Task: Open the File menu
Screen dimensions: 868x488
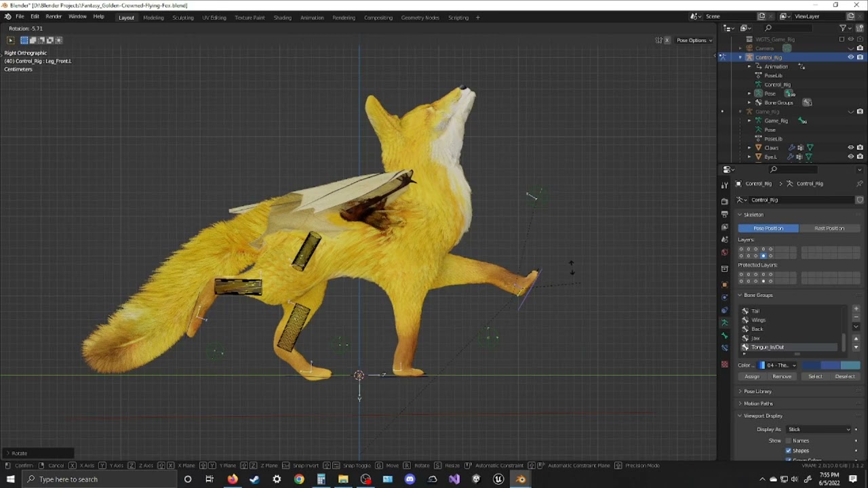Action: tap(20, 16)
